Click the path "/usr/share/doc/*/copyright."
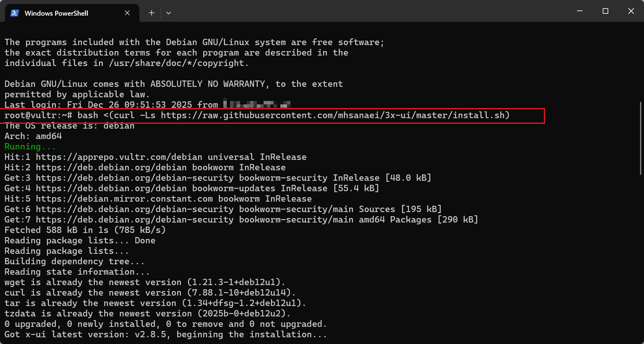Image resolution: width=644 pixels, height=344 pixels. [x=179, y=63]
